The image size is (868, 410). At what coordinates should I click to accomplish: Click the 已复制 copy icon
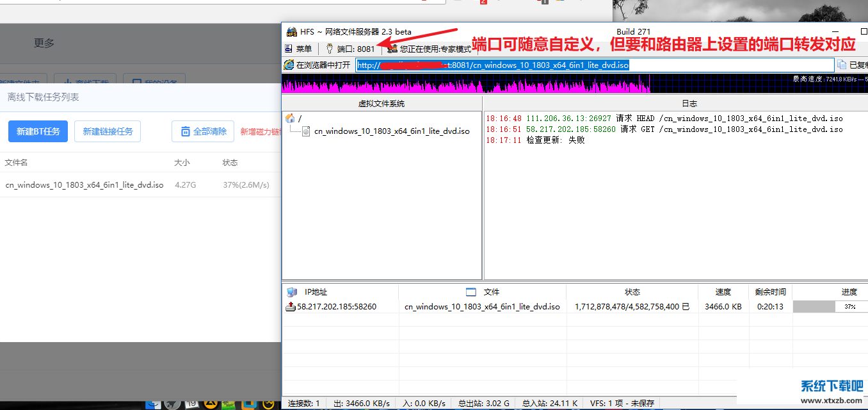[x=842, y=65]
